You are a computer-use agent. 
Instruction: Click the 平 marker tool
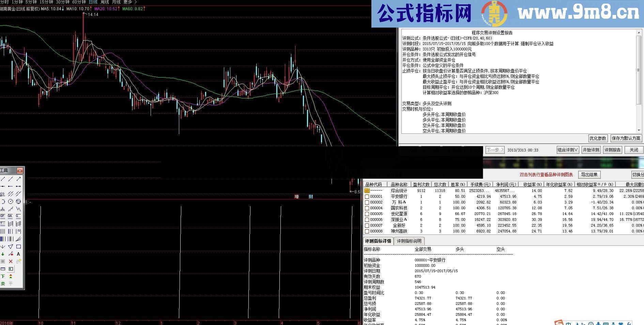click(11, 283)
